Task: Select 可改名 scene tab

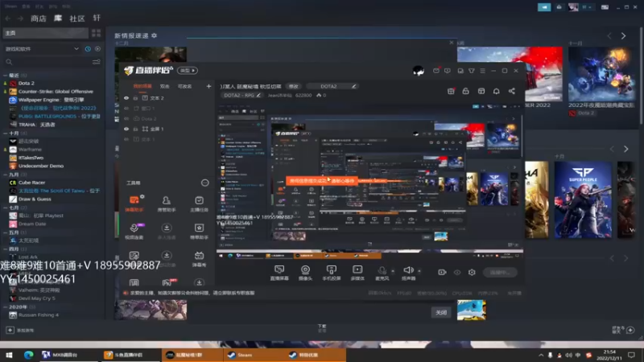Action: point(185,86)
